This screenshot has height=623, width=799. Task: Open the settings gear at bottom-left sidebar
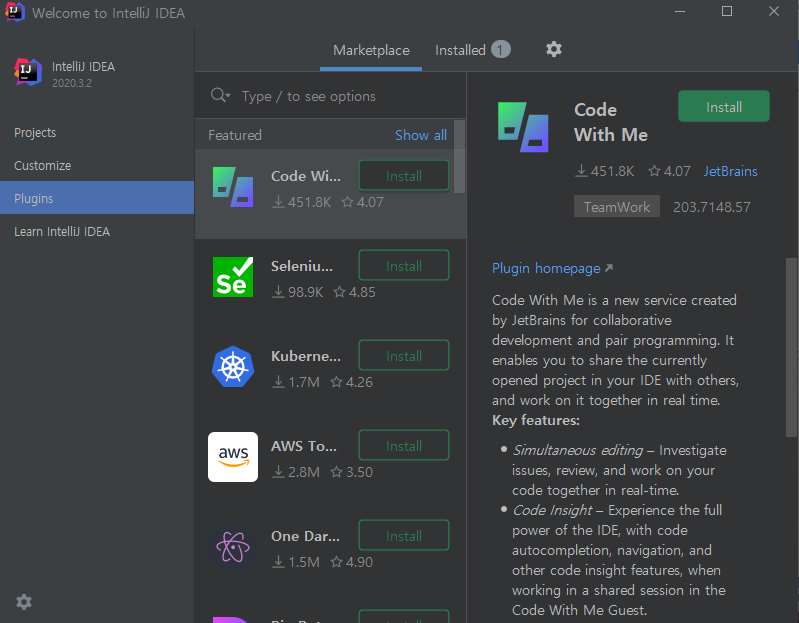(24, 602)
